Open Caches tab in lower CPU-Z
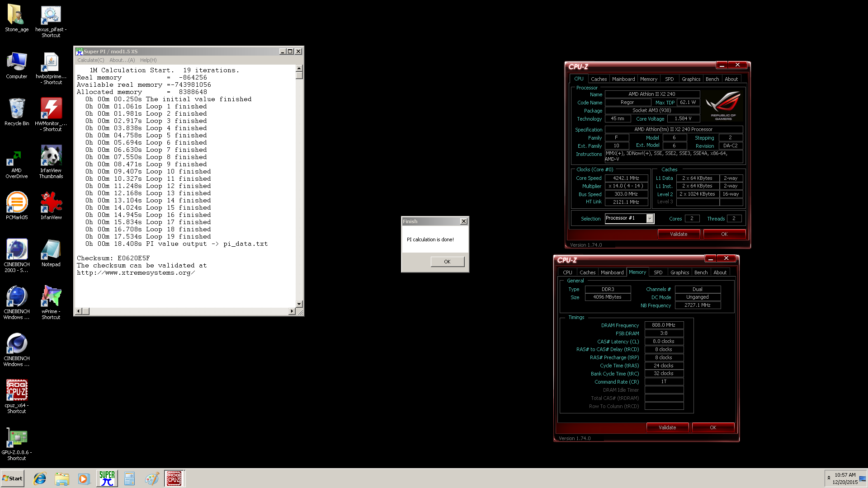This screenshot has height=488, width=868. 587,272
